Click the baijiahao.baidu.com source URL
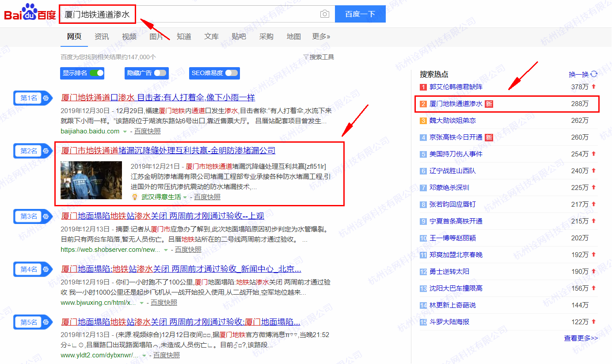 click(x=90, y=132)
